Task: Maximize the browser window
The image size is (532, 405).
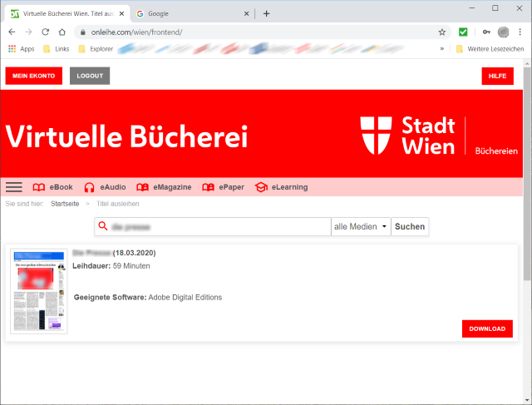Action: (x=495, y=8)
